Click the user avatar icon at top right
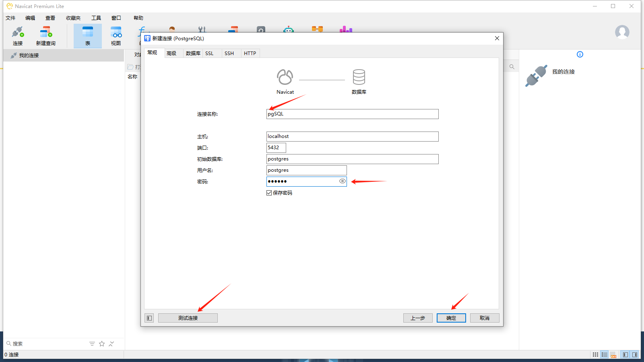Viewport: 644px width, 362px height. click(x=622, y=32)
